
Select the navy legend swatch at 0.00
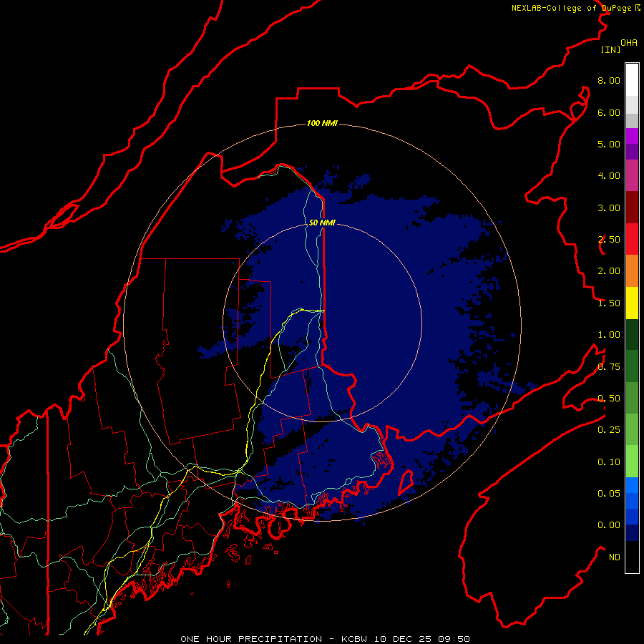tap(632, 532)
